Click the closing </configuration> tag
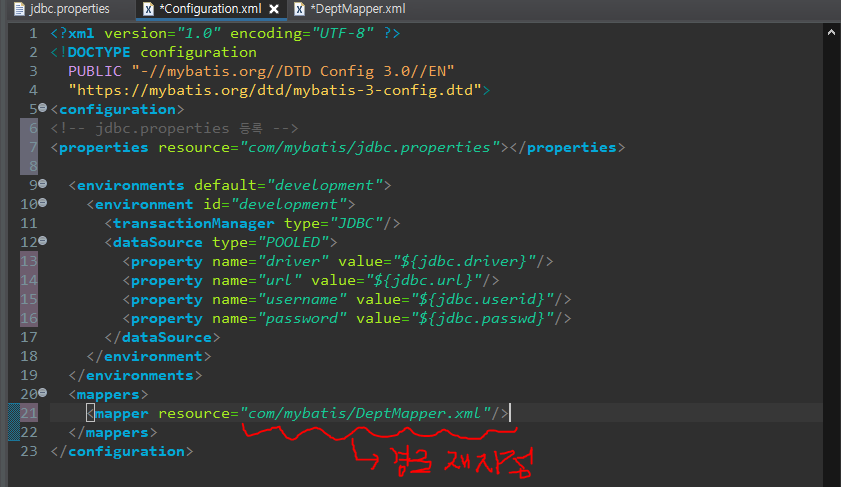841x487 pixels. click(122, 452)
